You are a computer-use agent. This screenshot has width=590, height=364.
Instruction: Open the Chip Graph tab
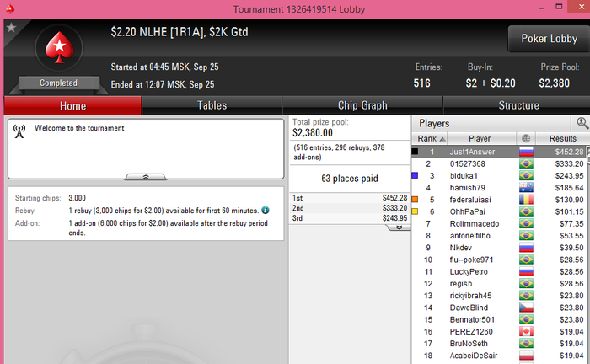pos(362,105)
